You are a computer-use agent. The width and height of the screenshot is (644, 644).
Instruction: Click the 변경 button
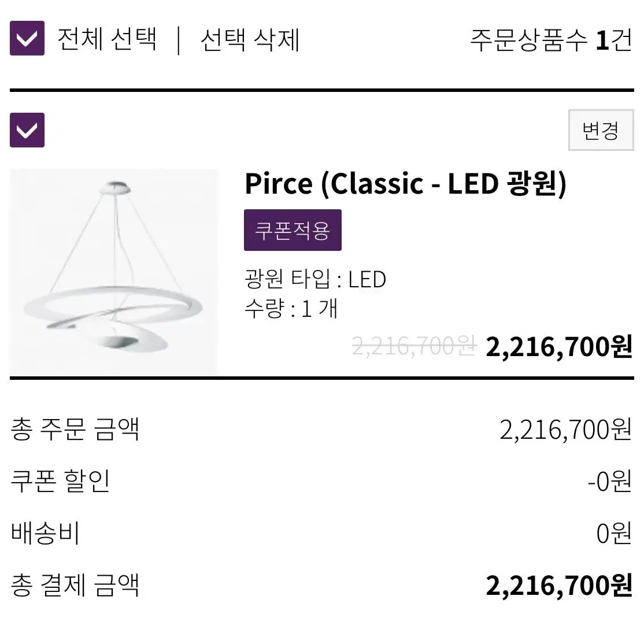[x=601, y=130]
